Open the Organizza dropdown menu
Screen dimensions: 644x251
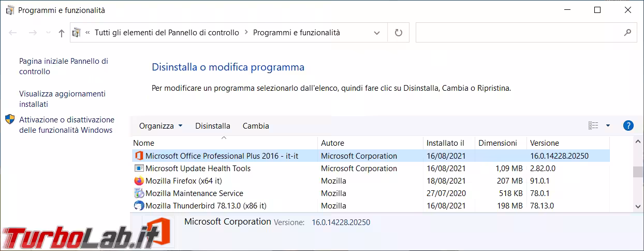pyautogui.click(x=160, y=126)
